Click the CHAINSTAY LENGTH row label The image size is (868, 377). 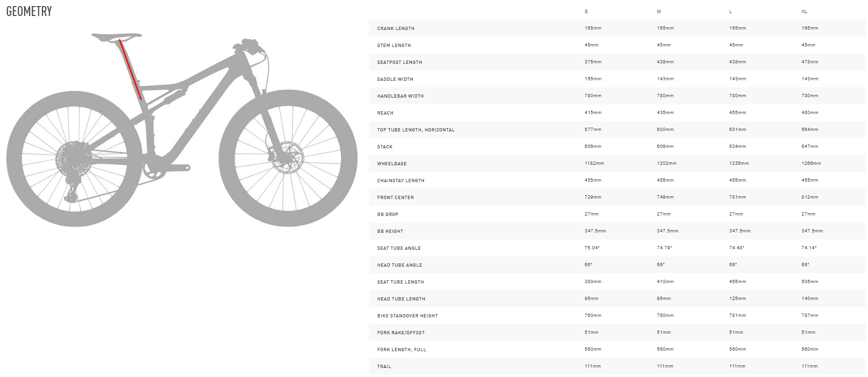pyautogui.click(x=401, y=181)
